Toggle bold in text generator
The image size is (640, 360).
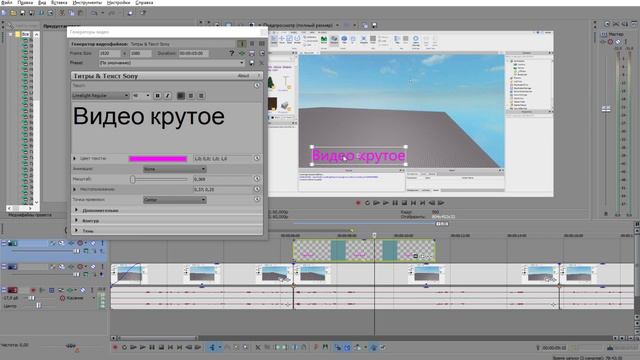pyautogui.click(x=158, y=96)
